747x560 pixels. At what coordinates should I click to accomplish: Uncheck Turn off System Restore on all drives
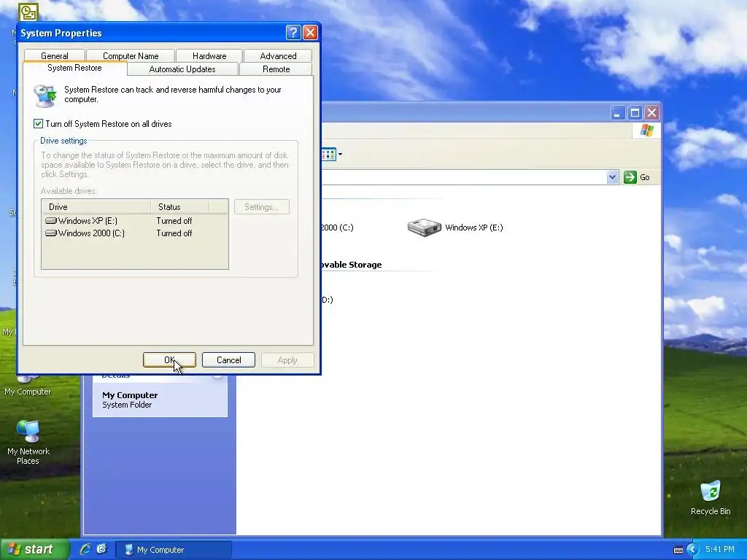tap(38, 124)
